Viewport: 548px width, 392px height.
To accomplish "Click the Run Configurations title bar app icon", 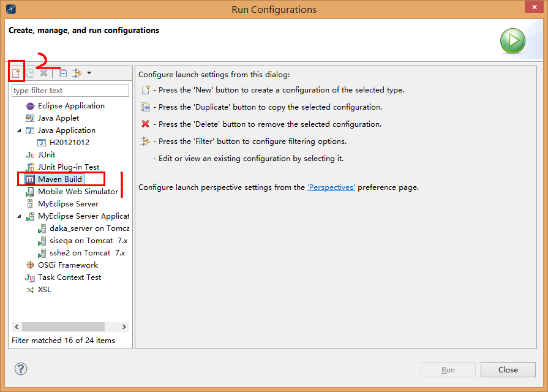I will pos(11,9).
